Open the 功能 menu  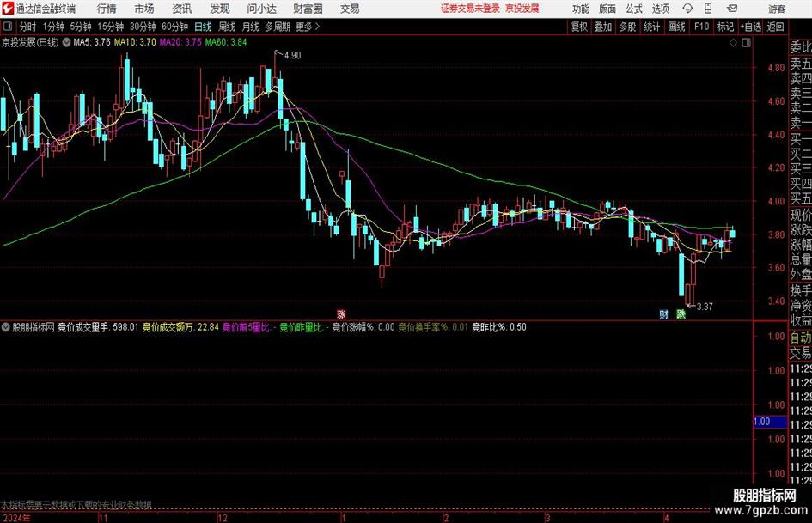[x=581, y=9]
